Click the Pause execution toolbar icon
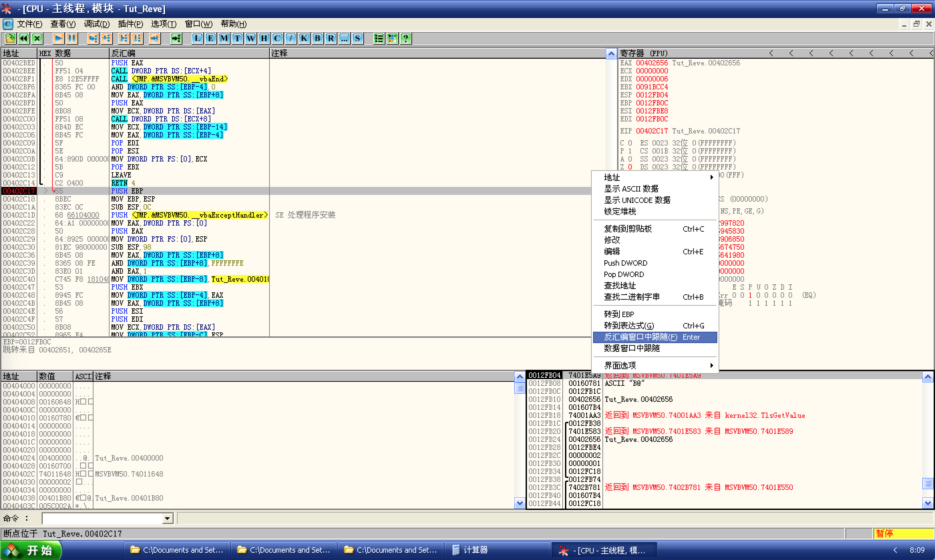The width and height of the screenshot is (935, 560). (x=71, y=38)
